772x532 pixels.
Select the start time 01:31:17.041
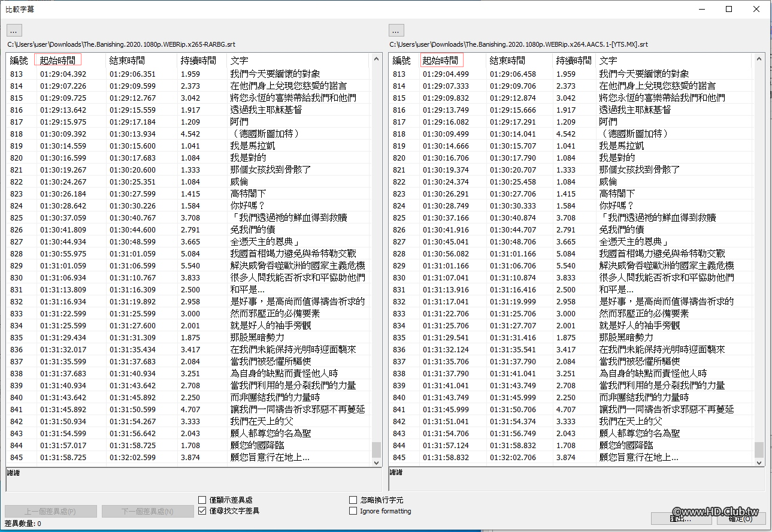pyautogui.click(x=446, y=302)
